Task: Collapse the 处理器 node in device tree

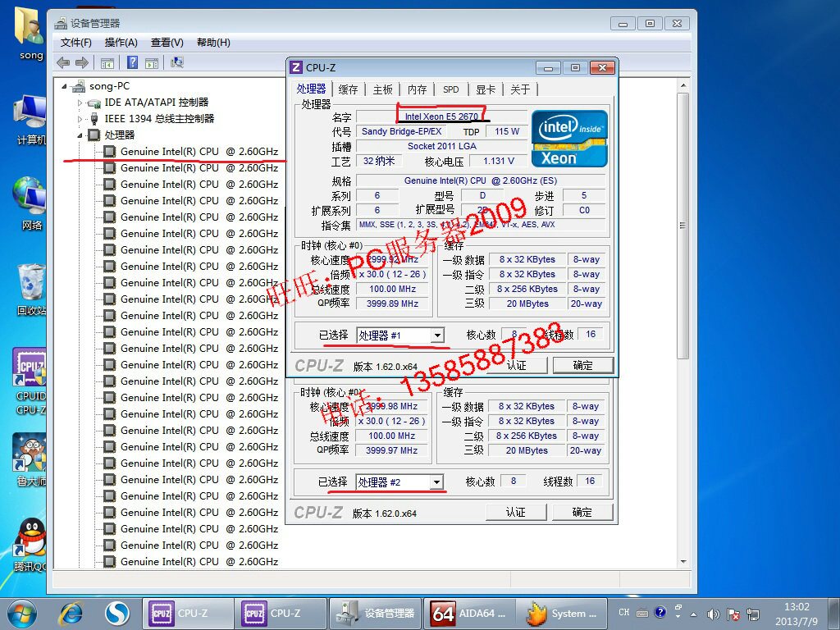Action: pos(80,135)
